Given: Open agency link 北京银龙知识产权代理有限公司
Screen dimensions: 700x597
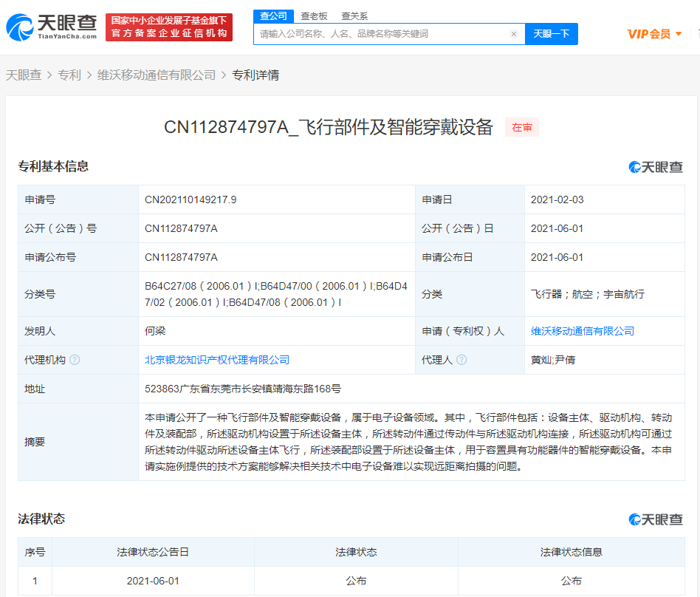Looking at the screenshot, I should pos(217,360).
